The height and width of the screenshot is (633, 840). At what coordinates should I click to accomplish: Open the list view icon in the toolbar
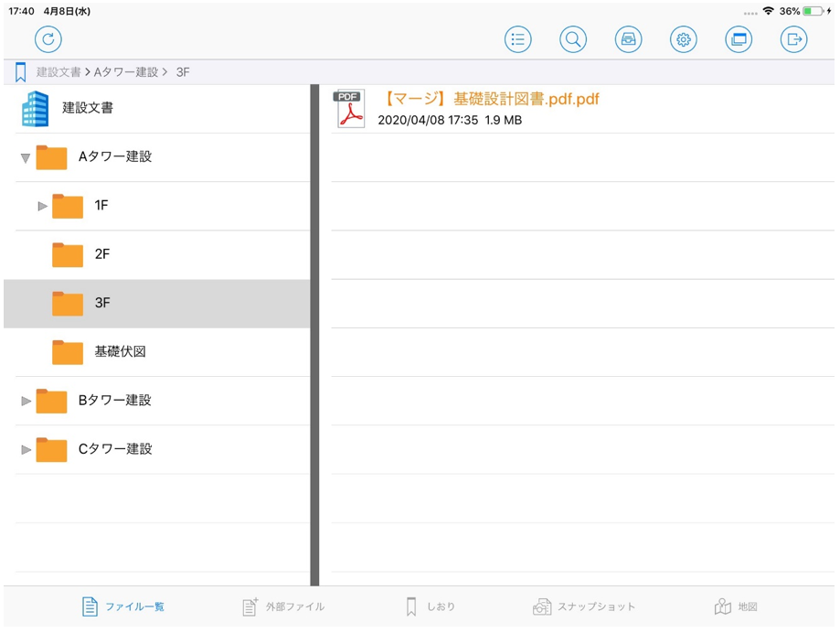[x=518, y=39]
